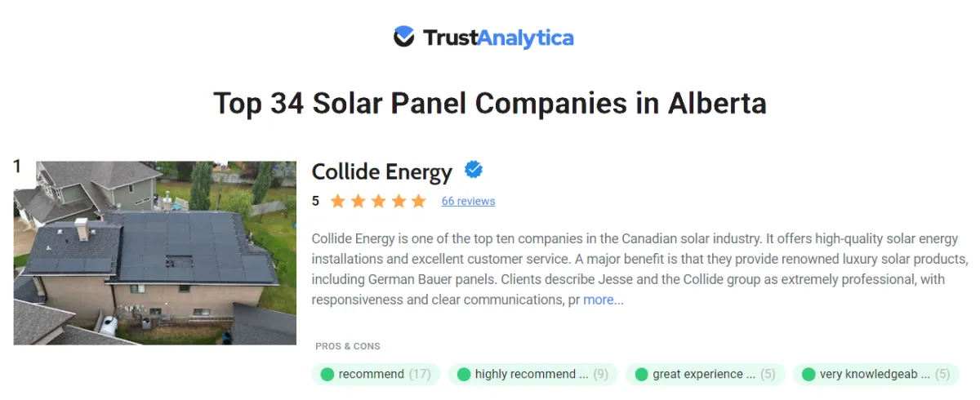Screen dimensions: 980x400
Task: Select the fifth rating star
Action: coord(418,201)
